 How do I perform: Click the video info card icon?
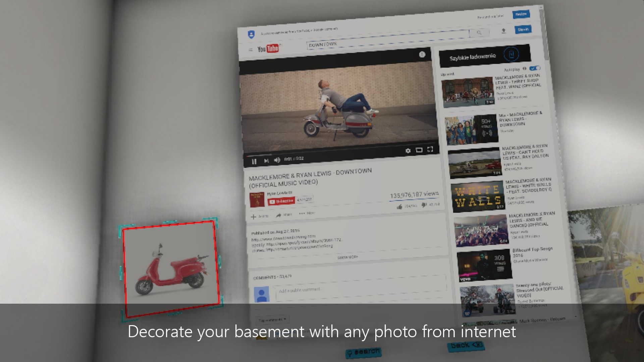422,54
